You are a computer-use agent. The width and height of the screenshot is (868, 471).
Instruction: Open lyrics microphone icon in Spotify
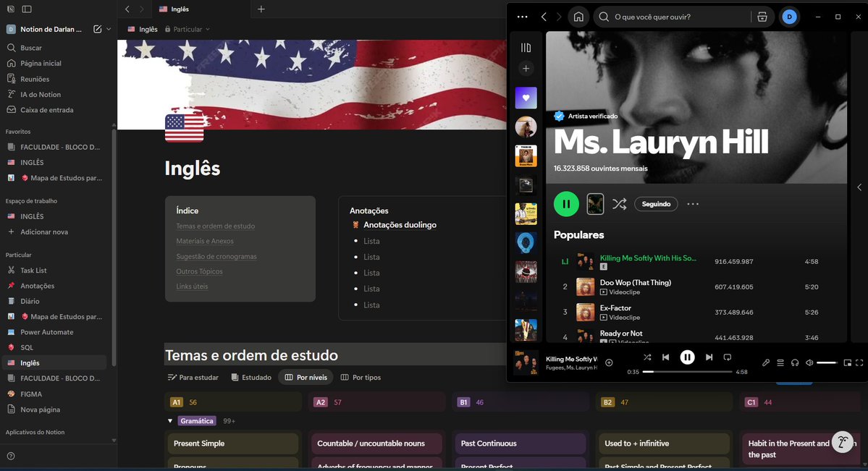(x=766, y=362)
